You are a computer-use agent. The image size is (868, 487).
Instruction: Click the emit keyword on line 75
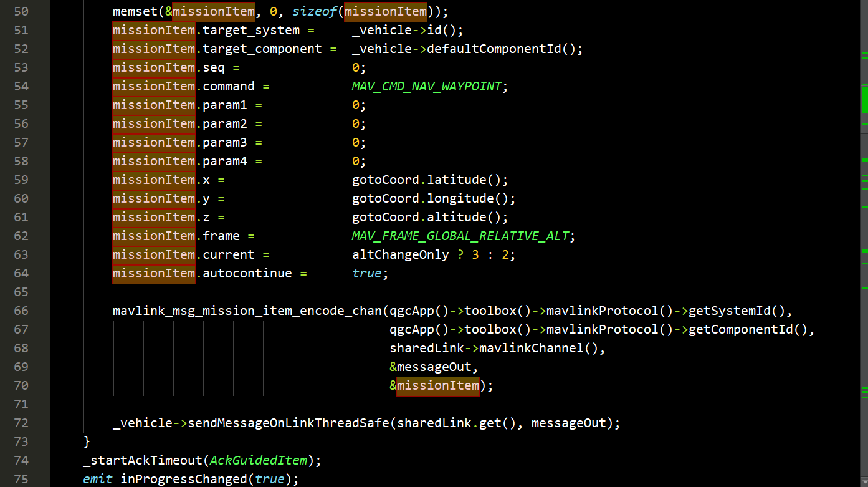[x=98, y=479]
